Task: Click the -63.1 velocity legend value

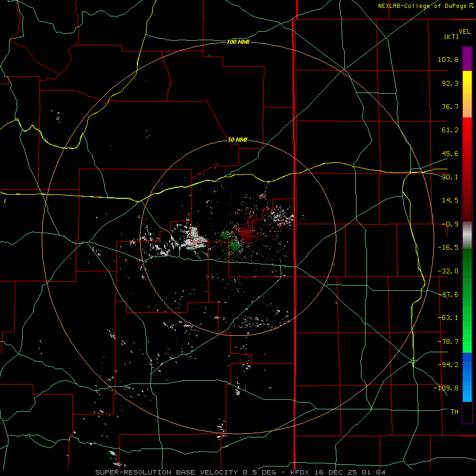Action: [448, 318]
